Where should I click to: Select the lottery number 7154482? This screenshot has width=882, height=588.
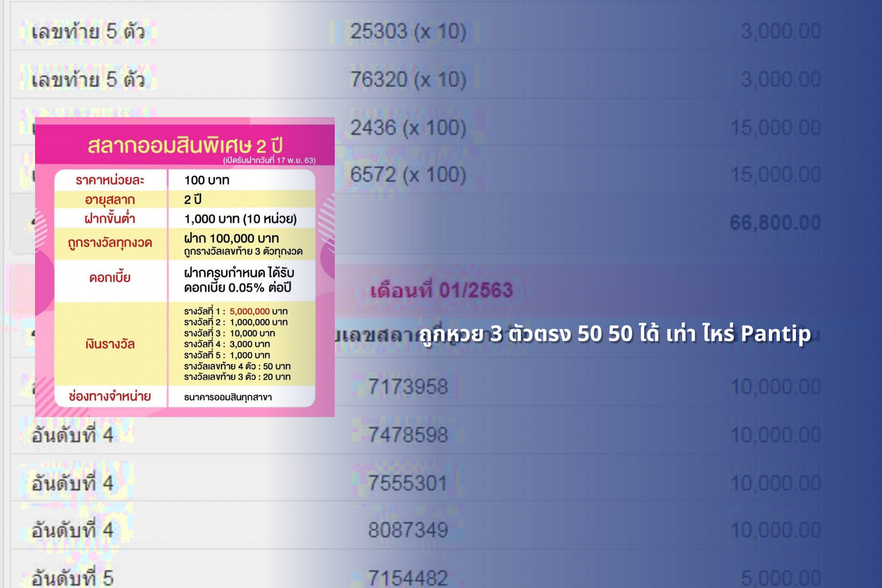point(408,578)
